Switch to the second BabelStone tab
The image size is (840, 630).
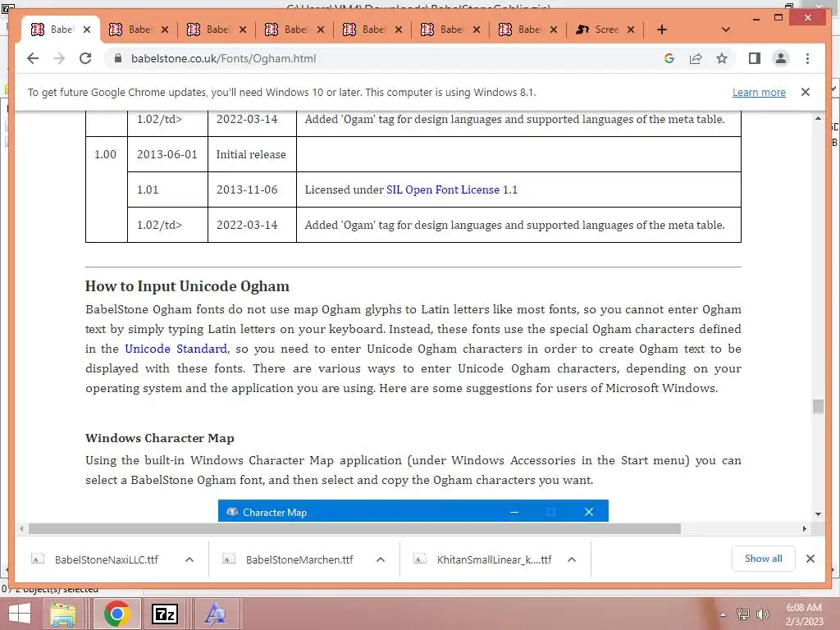[131, 30]
